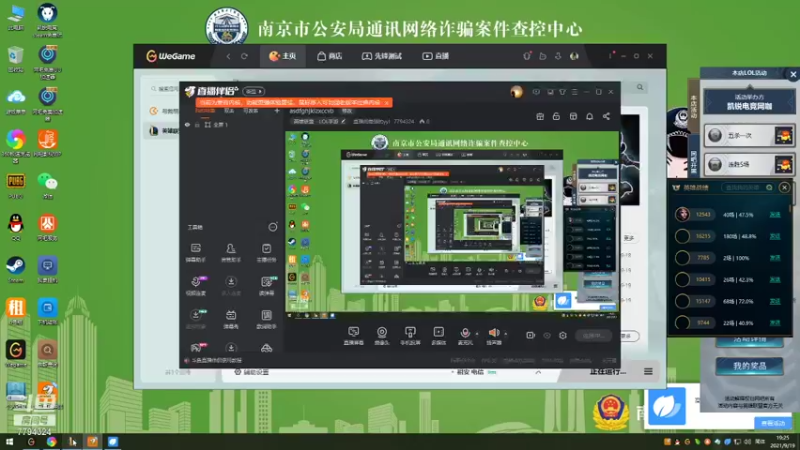Open 主播任务 tool with checkmark icon
Image resolution: width=800 pixels, height=450 pixels.
[266, 253]
